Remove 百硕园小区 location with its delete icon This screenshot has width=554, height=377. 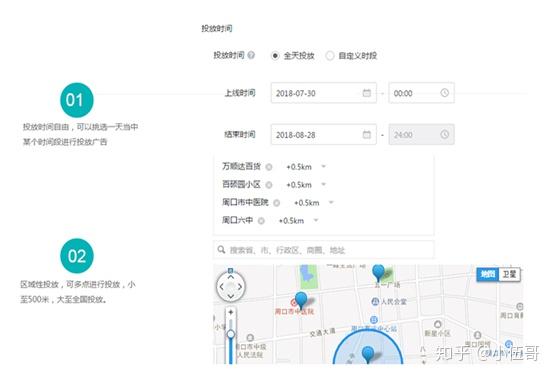coord(269,185)
